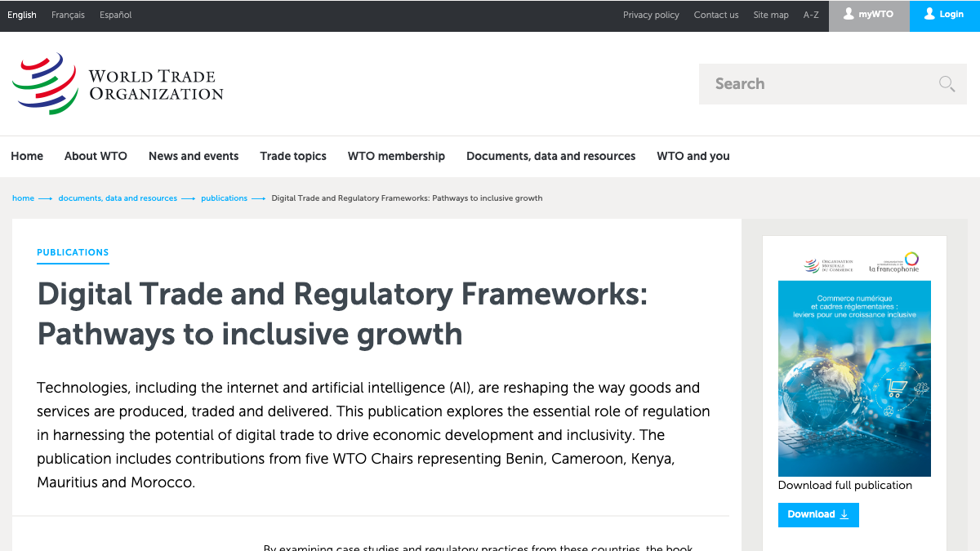Click the home breadcrumb link
980x551 pixels.
tap(23, 198)
